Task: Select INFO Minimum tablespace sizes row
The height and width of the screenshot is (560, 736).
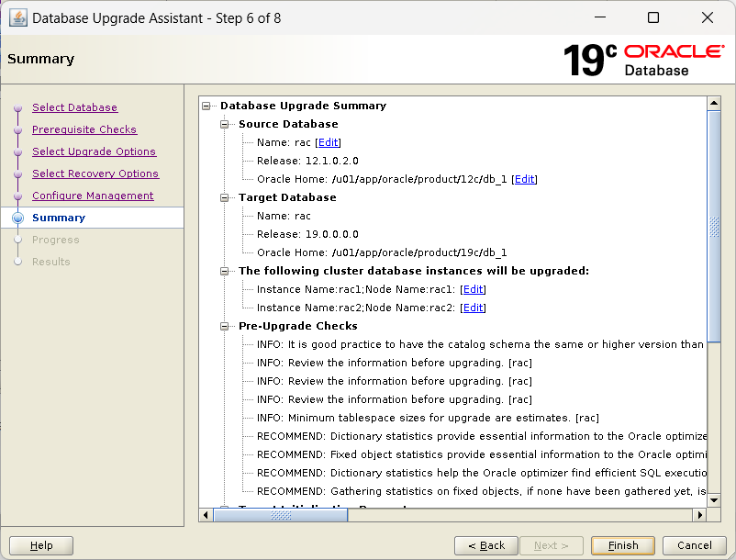Action: [x=428, y=418]
